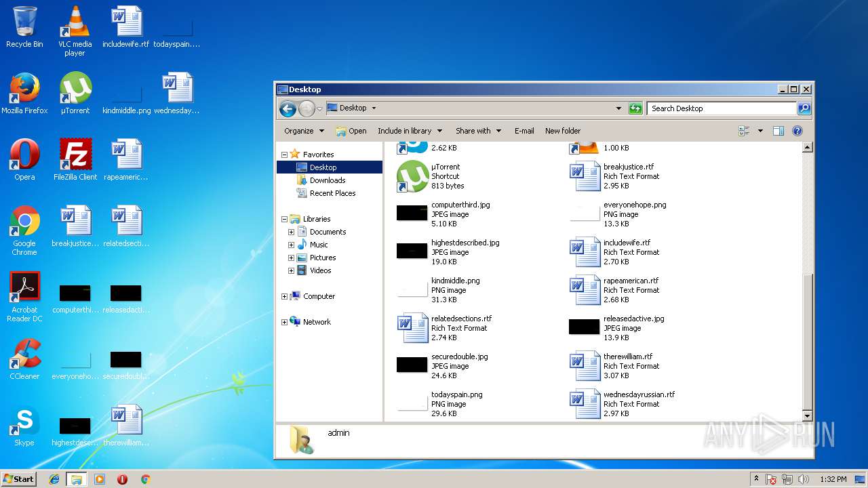Screen dimensions: 868x488
Task: Collapse the Libraries tree section
Action: [284, 219]
